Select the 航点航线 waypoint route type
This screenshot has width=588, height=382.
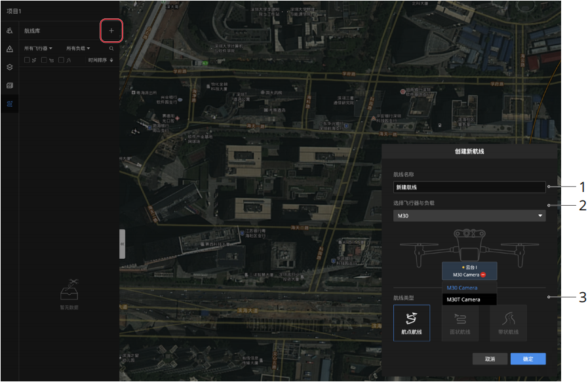pyautogui.click(x=412, y=323)
